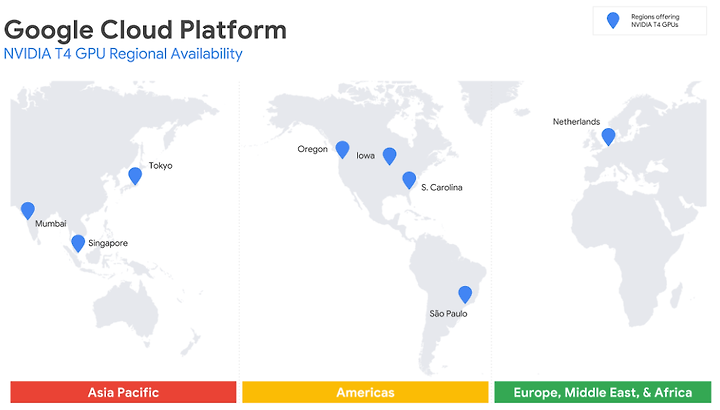Click the Oregon map pin
720x410 pixels.
342,149
